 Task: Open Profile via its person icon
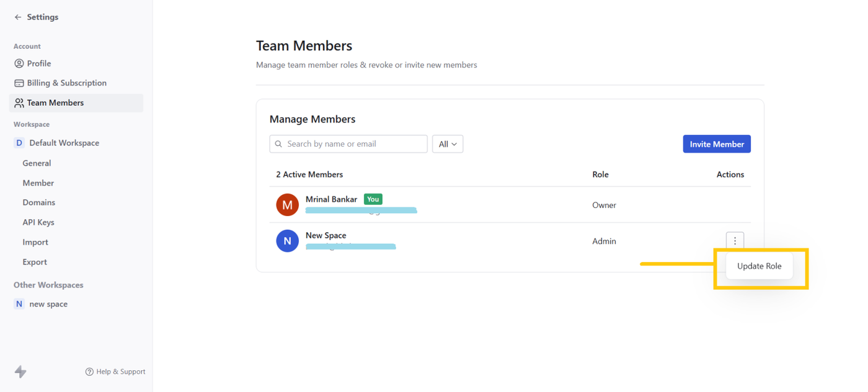[19, 64]
